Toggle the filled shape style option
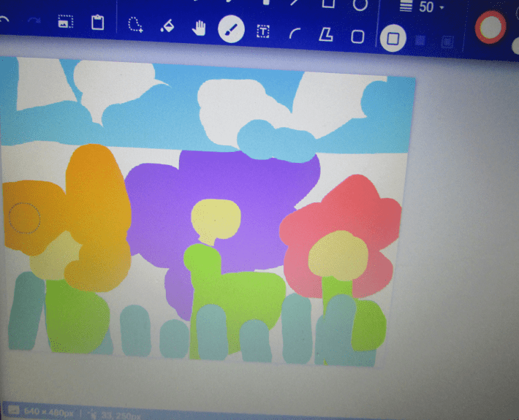The height and width of the screenshot is (420, 519). [420, 39]
